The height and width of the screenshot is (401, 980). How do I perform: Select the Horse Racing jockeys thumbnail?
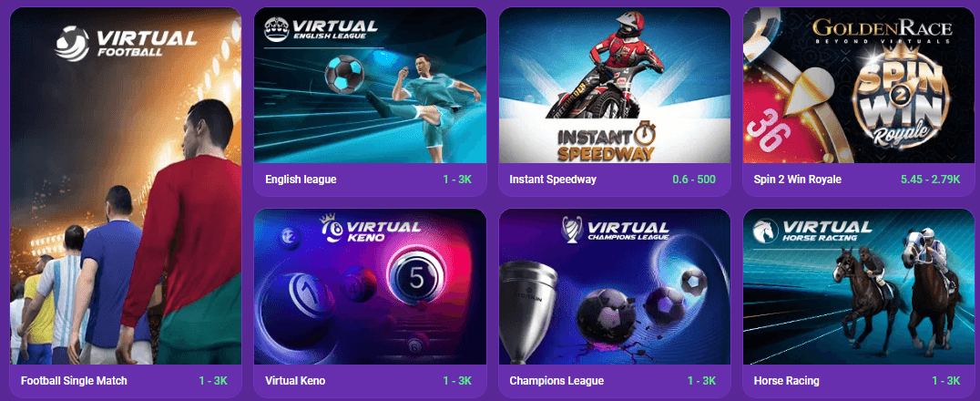click(x=859, y=286)
